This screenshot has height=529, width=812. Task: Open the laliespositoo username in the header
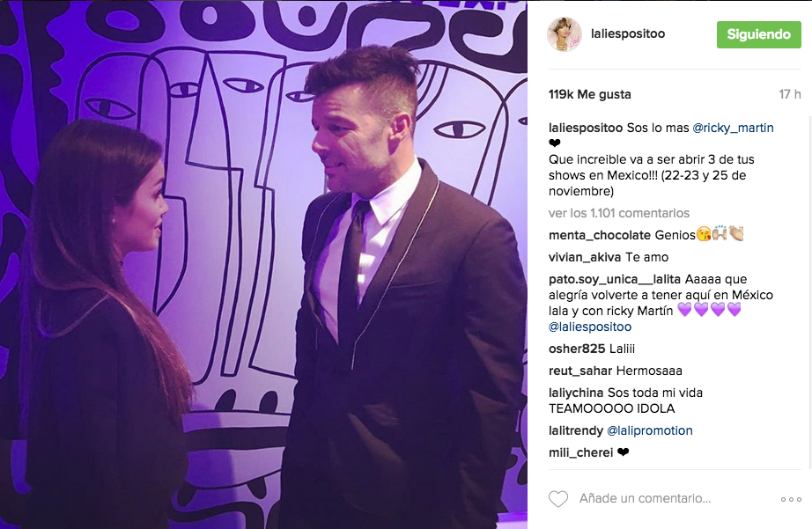628,33
